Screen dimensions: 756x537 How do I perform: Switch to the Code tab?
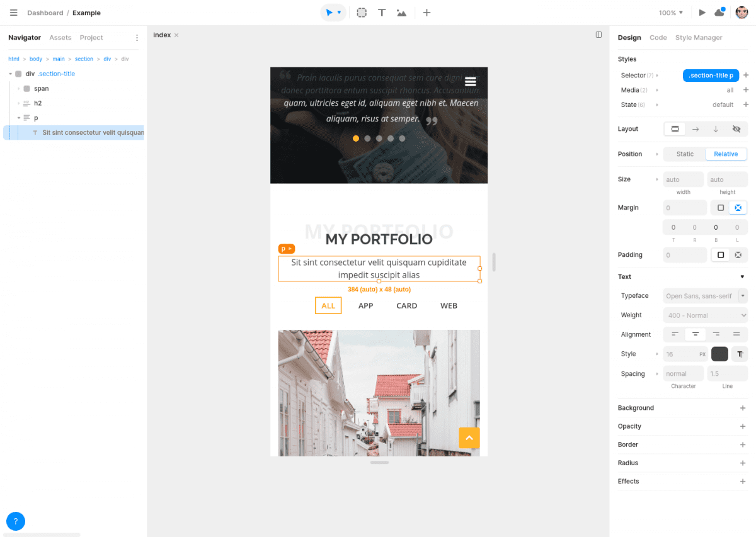click(658, 37)
